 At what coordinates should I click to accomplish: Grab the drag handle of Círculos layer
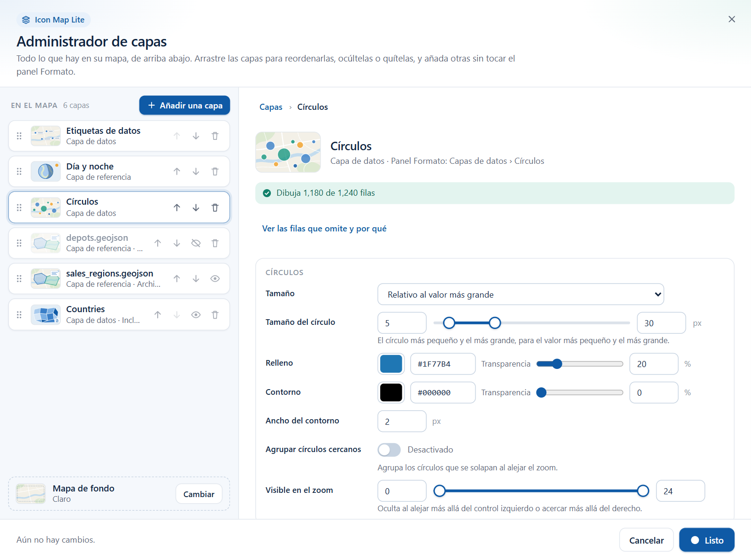point(19,207)
